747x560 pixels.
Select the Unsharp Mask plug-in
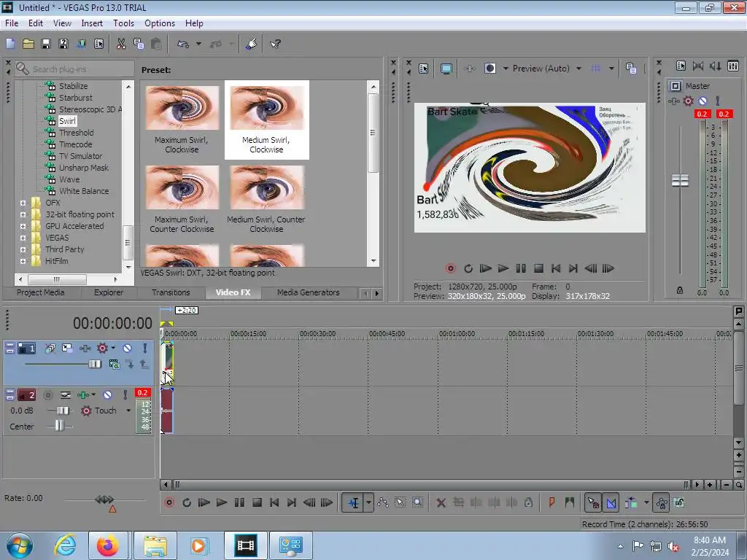[83, 168]
